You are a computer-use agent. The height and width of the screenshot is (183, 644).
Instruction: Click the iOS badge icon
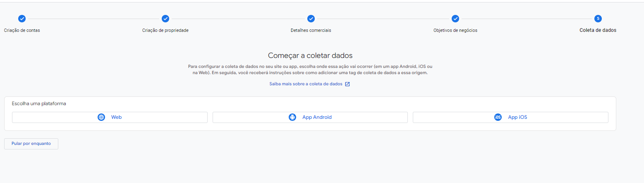(x=498, y=117)
